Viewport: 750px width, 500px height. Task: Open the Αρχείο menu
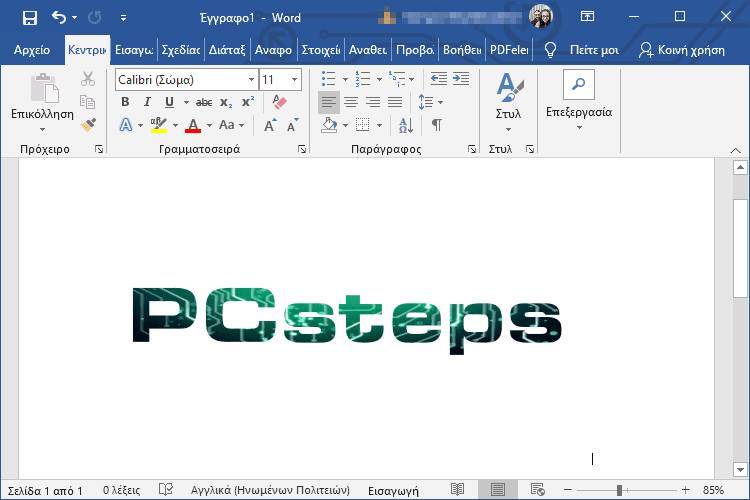tap(32, 50)
